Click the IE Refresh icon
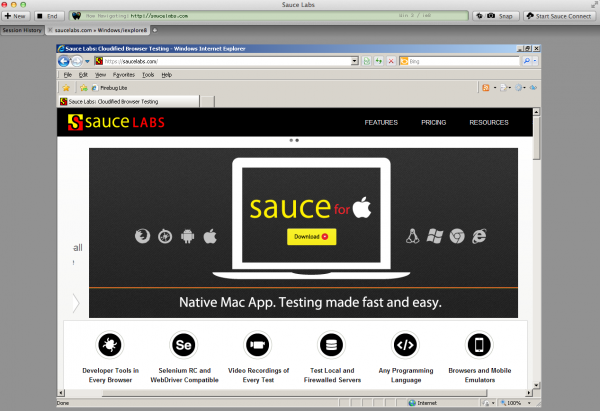The image size is (600, 411). [x=379, y=61]
